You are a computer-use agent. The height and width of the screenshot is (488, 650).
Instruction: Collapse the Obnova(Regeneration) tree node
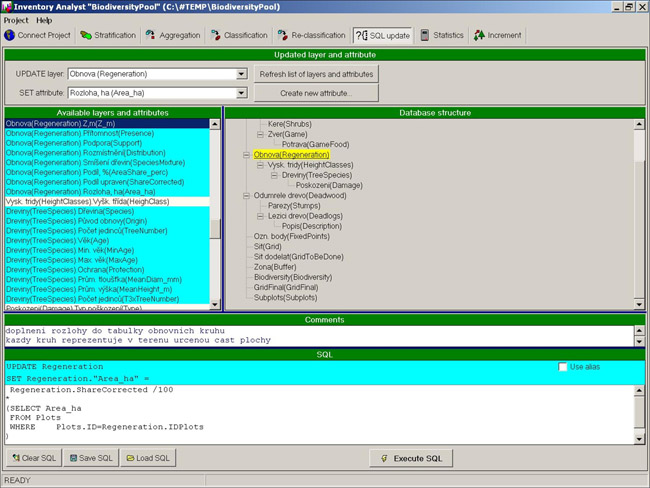click(x=246, y=155)
